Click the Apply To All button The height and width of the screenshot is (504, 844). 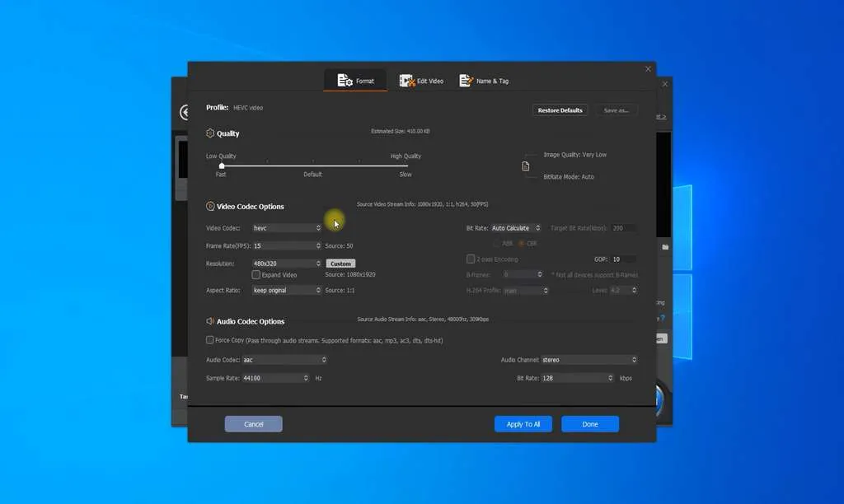click(x=523, y=423)
